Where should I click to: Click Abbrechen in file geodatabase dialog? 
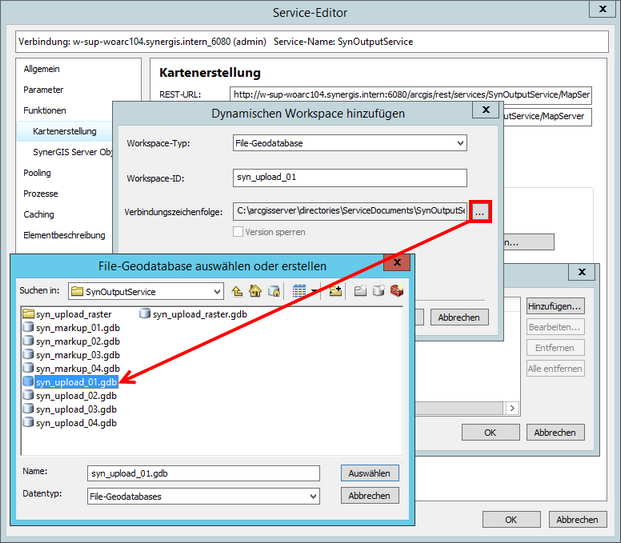point(370,495)
